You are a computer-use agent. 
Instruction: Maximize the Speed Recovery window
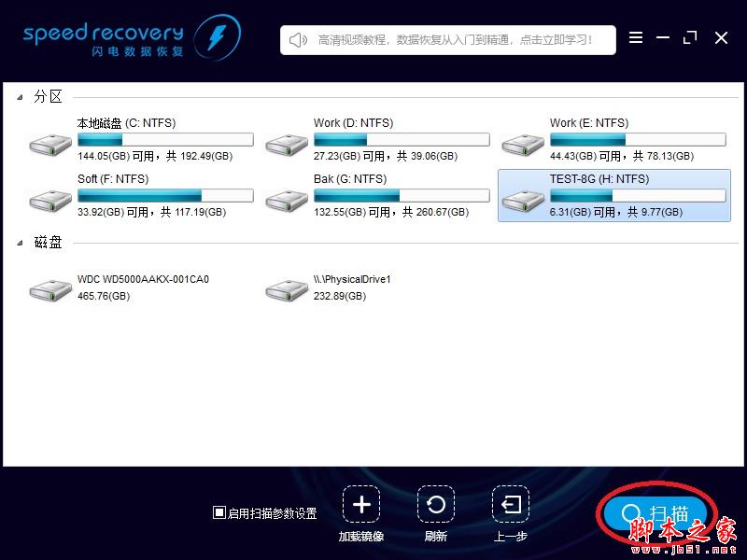click(x=690, y=37)
